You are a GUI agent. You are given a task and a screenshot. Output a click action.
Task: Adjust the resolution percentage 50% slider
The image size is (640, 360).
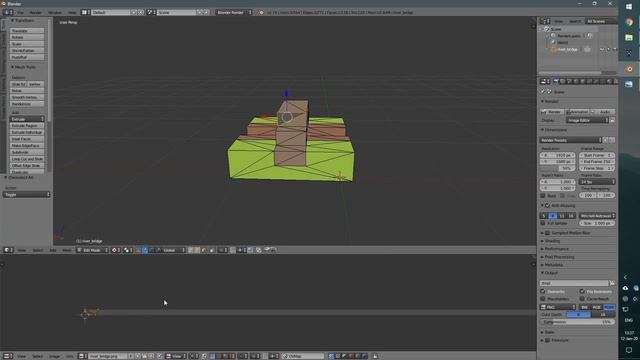tap(557, 168)
